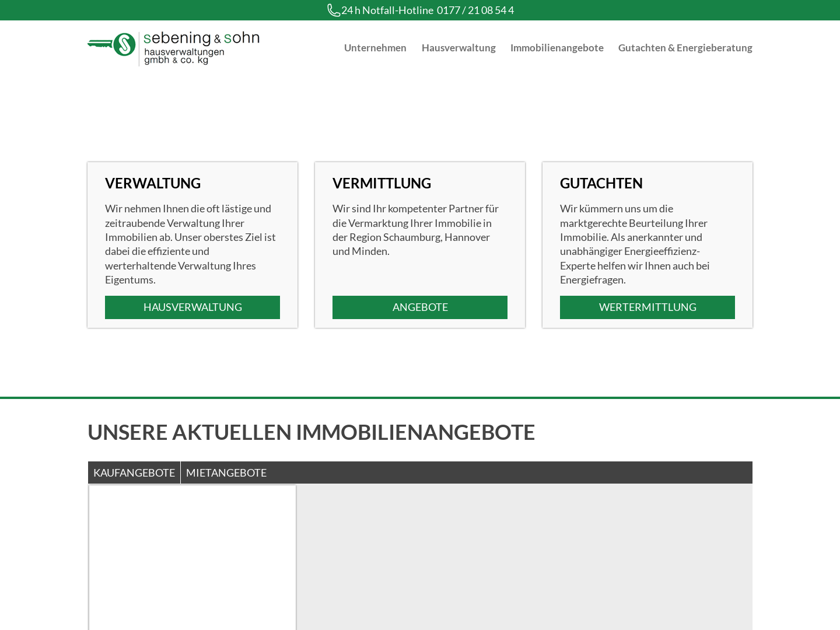Image resolution: width=840 pixels, height=630 pixels.
Task: Click the "24 h Notfall-Hotline" label
Action: tap(387, 10)
